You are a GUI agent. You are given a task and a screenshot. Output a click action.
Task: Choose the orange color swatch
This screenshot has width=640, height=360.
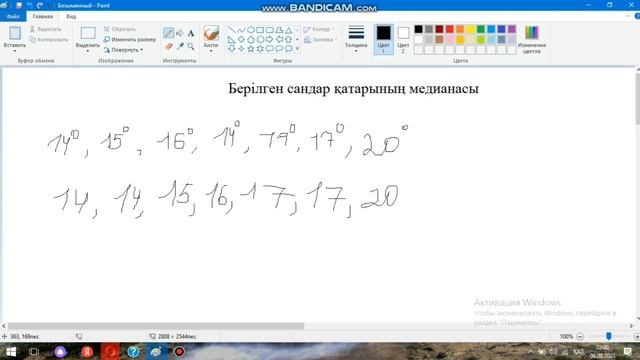[x=460, y=29]
